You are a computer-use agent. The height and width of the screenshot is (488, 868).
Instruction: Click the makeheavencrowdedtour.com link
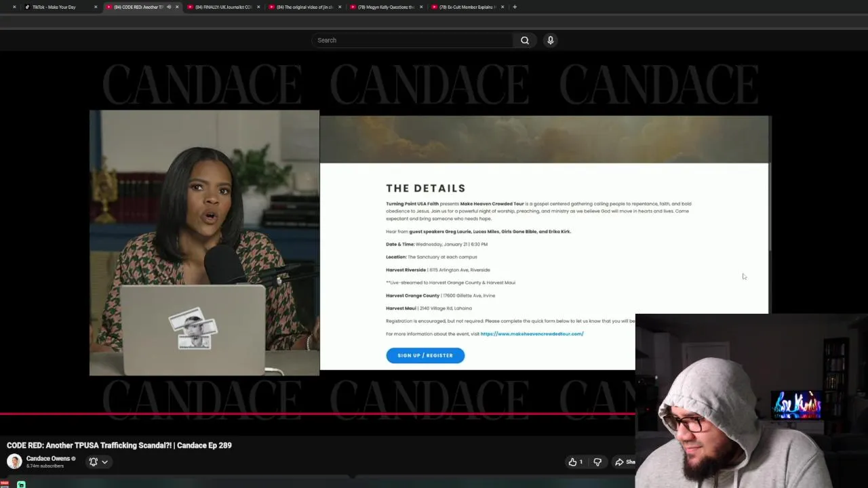tap(532, 333)
